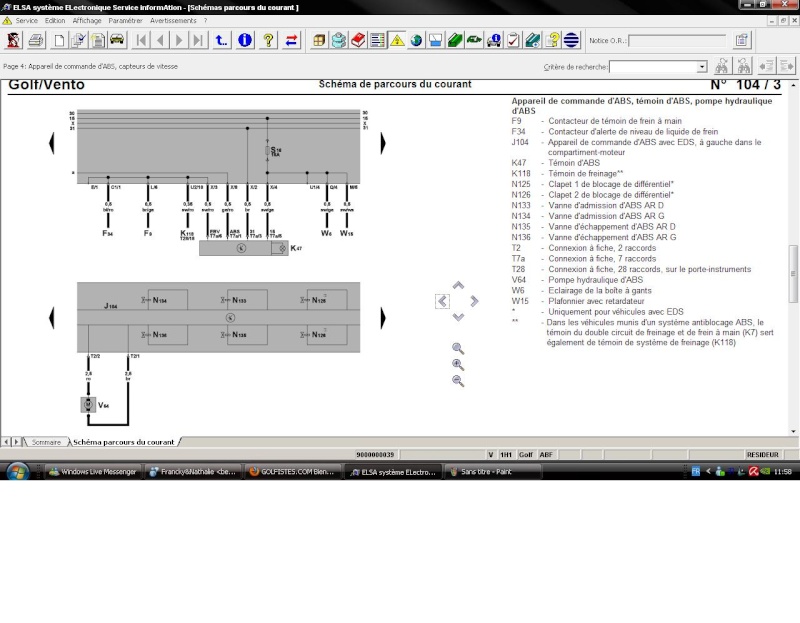Image resolution: width=800 pixels, height=623 pixels.
Task: Click the blue striped sphere icon
Action: (x=571, y=40)
